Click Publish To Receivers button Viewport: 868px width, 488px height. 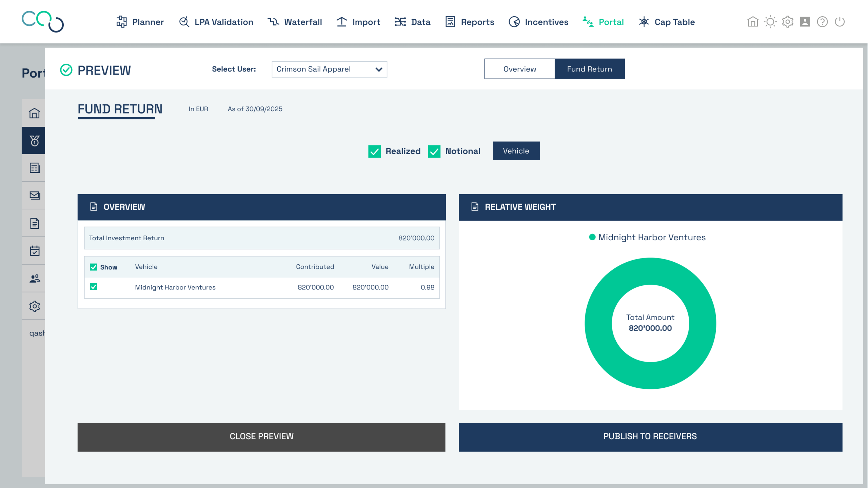pos(650,437)
